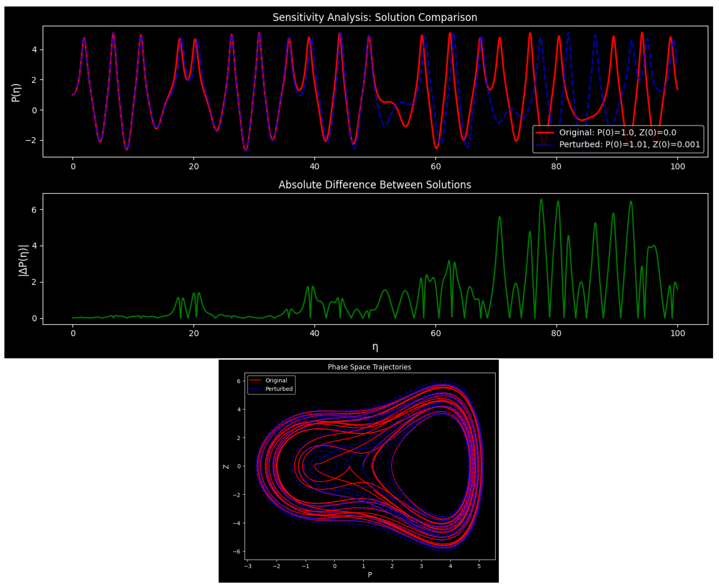Click the Z axis label of phase plot
The height and width of the screenshot is (588, 719).
click(x=226, y=467)
